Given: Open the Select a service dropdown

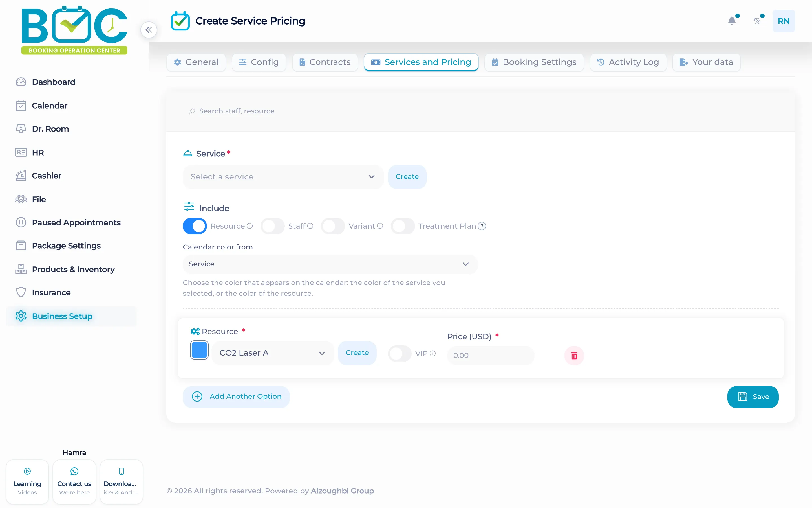Looking at the screenshot, I should [283, 177].
